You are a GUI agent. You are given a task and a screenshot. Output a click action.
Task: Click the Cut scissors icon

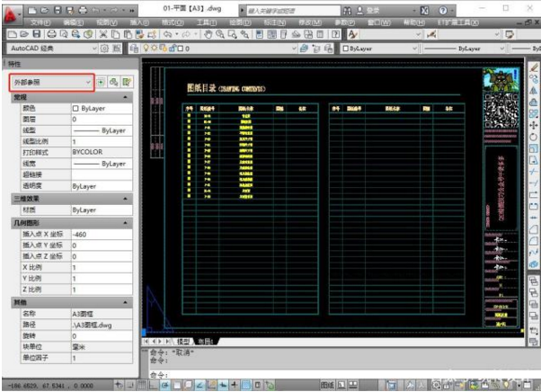[x=102, y=34]
